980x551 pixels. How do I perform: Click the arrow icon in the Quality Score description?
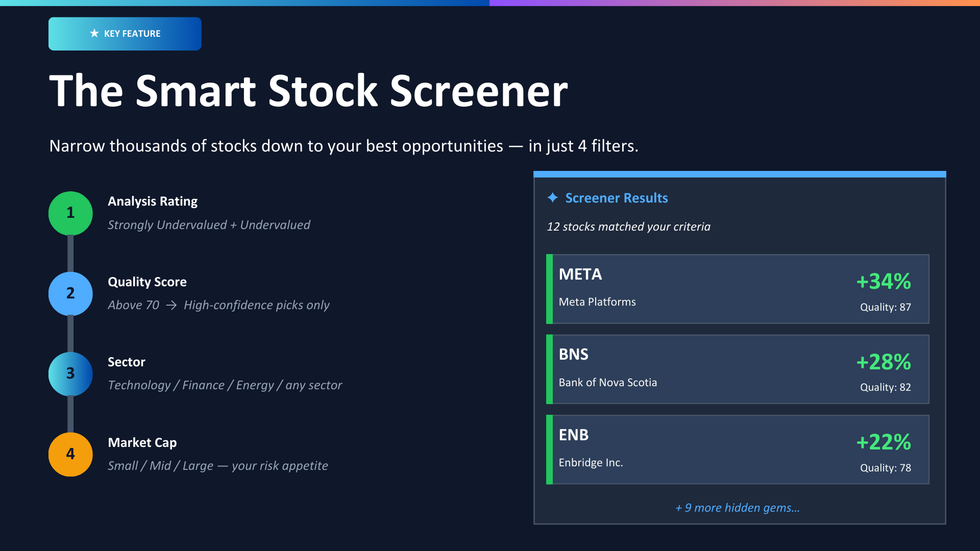point(170,305)
